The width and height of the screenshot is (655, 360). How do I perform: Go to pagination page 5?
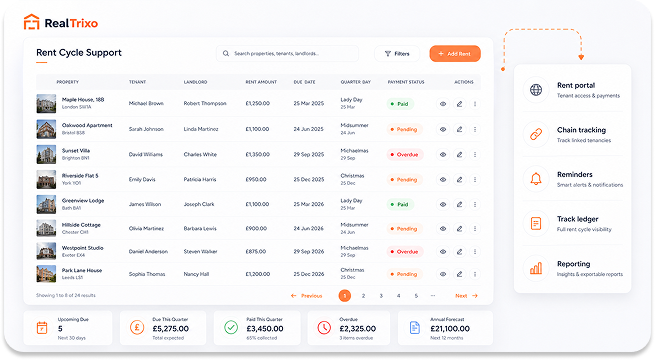pos(416,296)
